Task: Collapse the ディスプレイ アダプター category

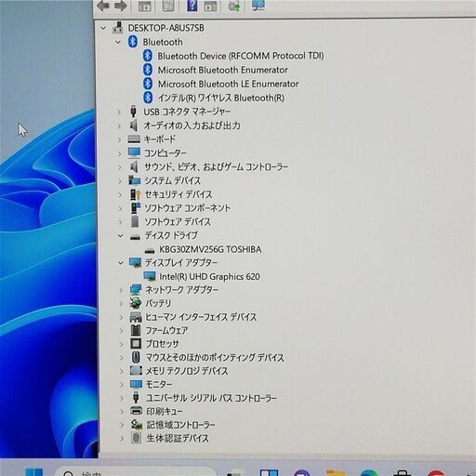Action: tap(121, 263)
